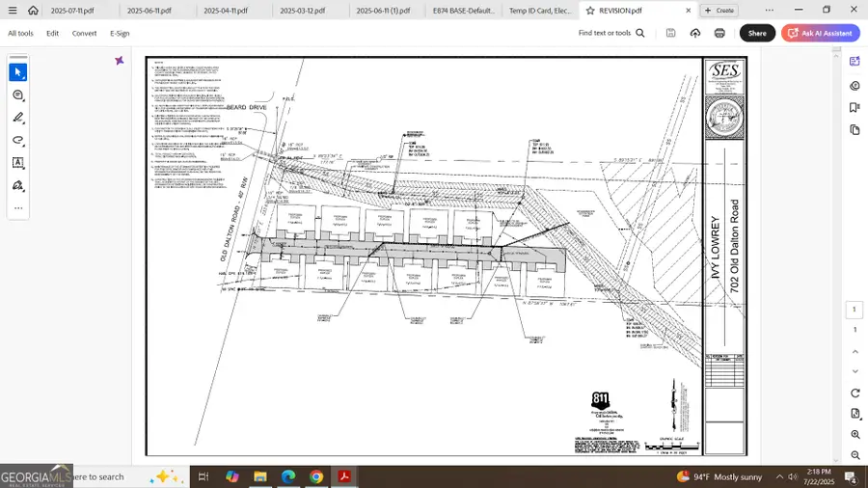The width and height of the screenshot is (868, 488).
Task: Open the Edit menu
Action: 53,33
